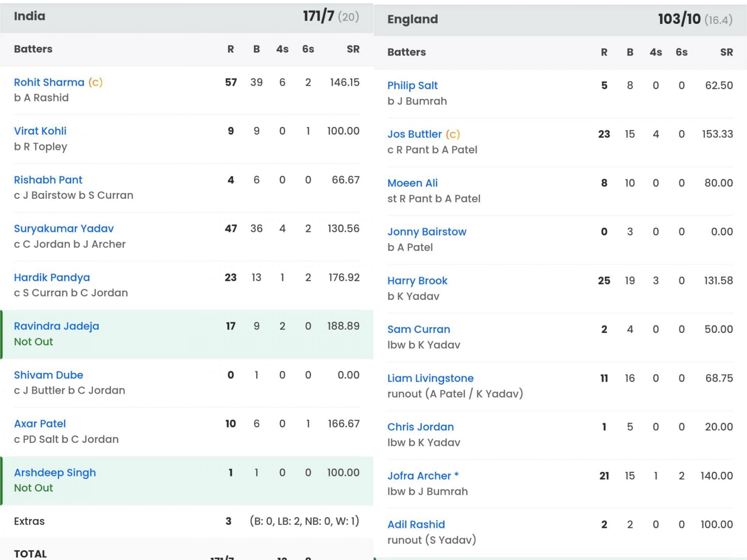This screenshot has width=747, height=560.
Task: Open Suryakumar Yadav's player link
Action: click(64, 229)
